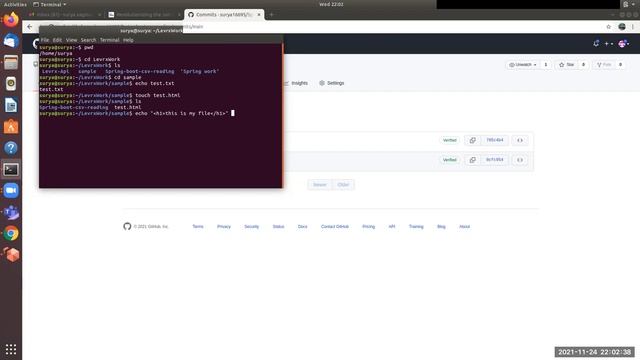
Task: Click the browser back arrow
Action: click(x=30, y=27)
